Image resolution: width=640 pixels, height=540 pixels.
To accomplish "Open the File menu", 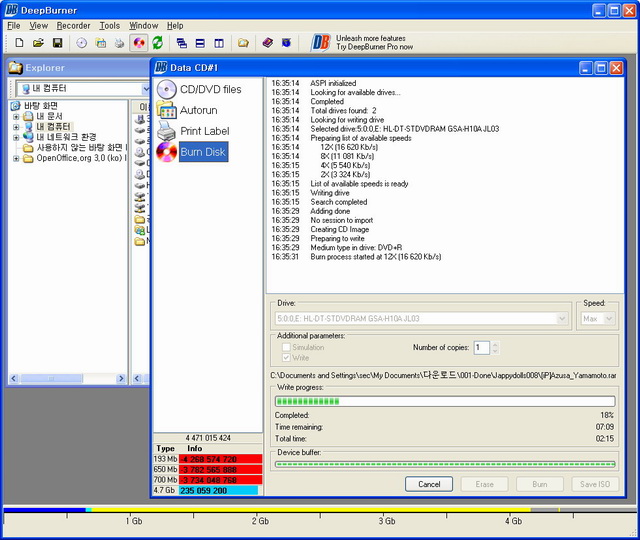I will point(13,26).
